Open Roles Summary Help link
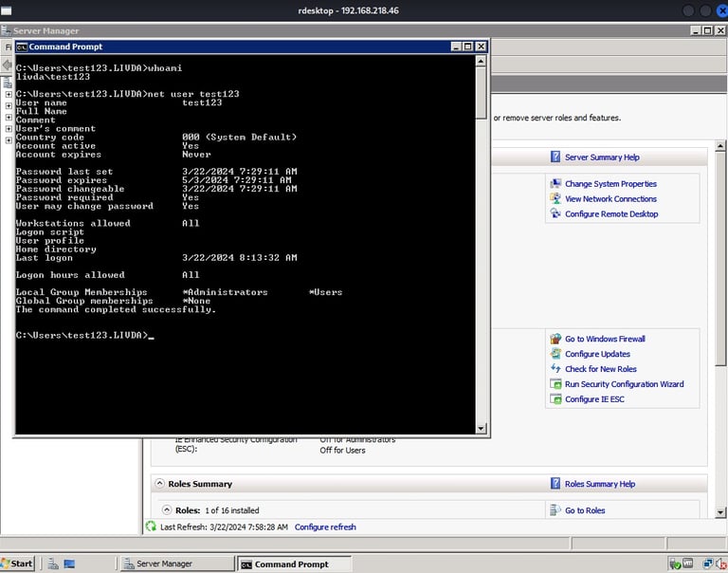The height and width of the screenshot is (573, 728). coord(599,484)
